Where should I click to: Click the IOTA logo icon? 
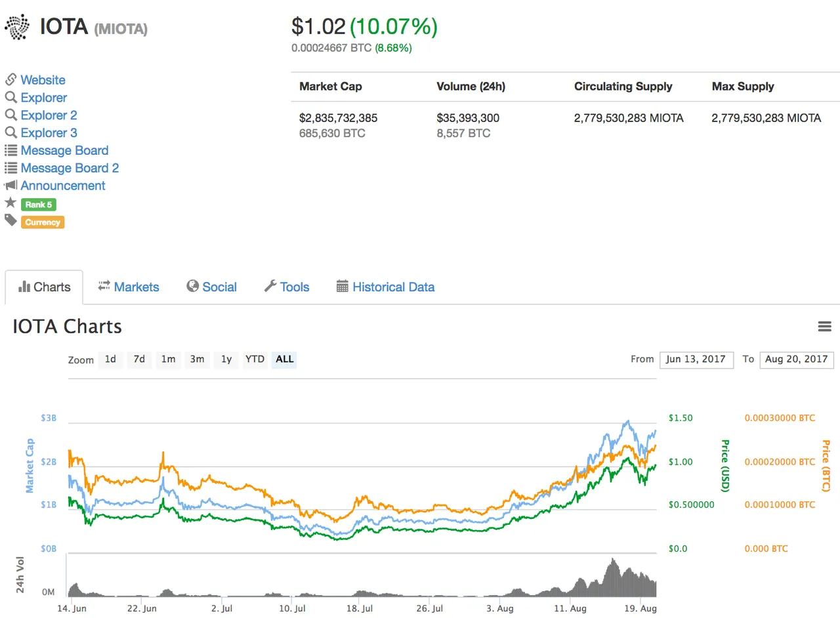(x=18, y=28)
